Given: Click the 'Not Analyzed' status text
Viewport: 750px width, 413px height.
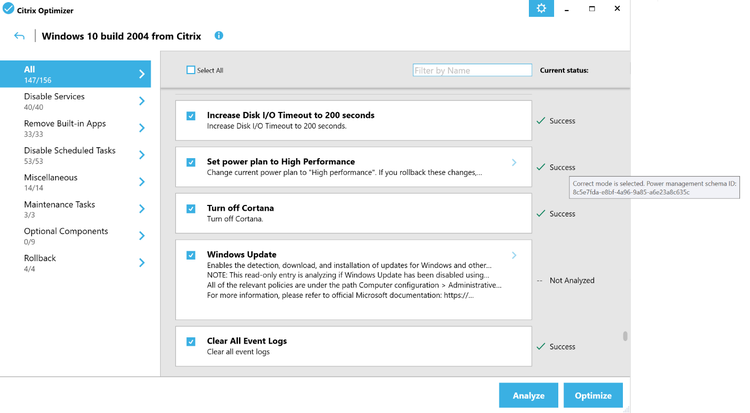Looking at the screenshot, I should (x=572, y=280).
